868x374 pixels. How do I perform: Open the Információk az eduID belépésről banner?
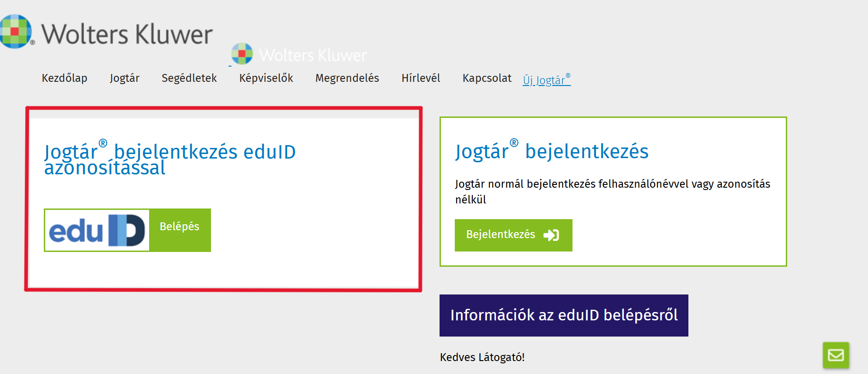[x=564, y=315]
